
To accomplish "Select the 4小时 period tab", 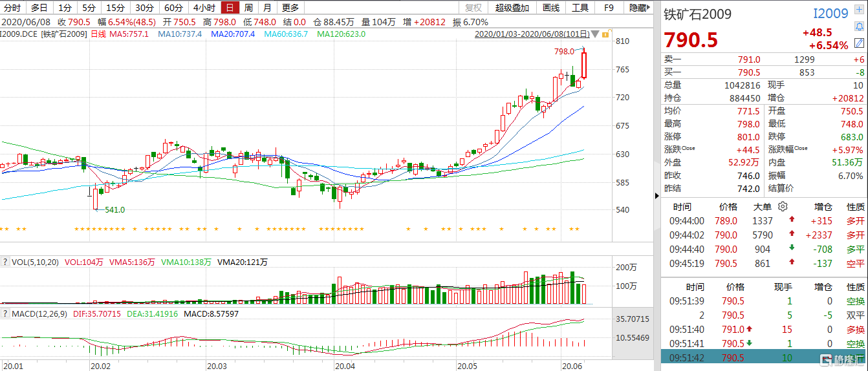I will point(204,8).
